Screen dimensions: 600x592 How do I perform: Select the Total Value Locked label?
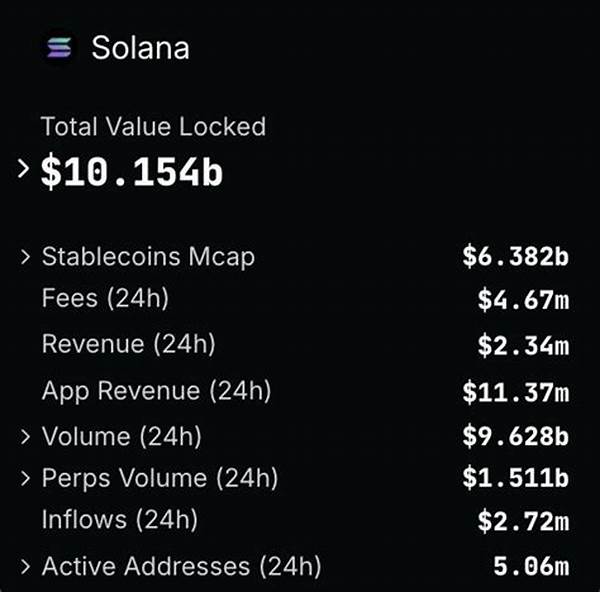coord(153,127)
